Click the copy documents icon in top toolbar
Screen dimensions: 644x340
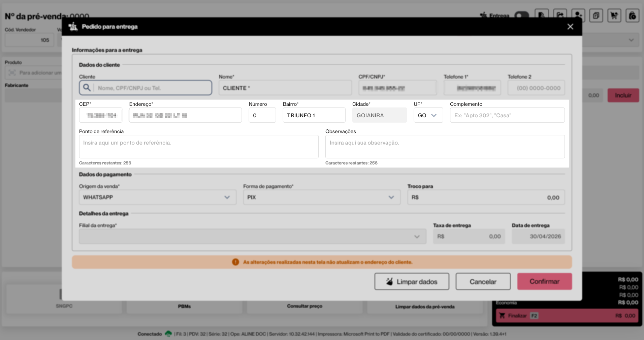(x=596, y=16)
